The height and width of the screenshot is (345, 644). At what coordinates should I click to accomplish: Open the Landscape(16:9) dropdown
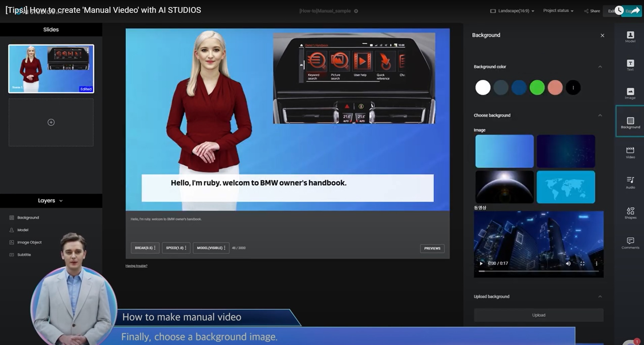tap(512, 11)
